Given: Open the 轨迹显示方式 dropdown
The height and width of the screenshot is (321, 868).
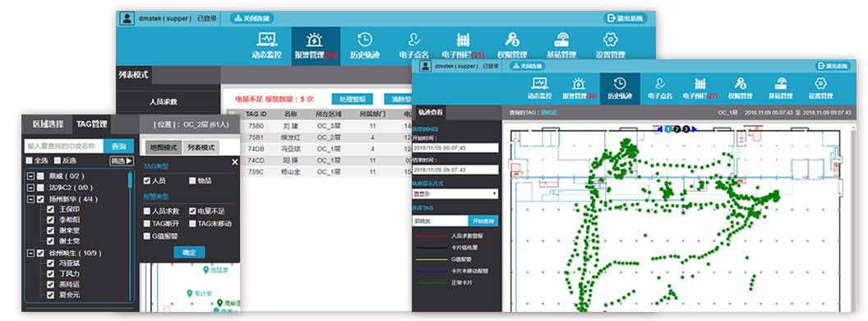Looking at the screenshot, I should tap(455, 194).
